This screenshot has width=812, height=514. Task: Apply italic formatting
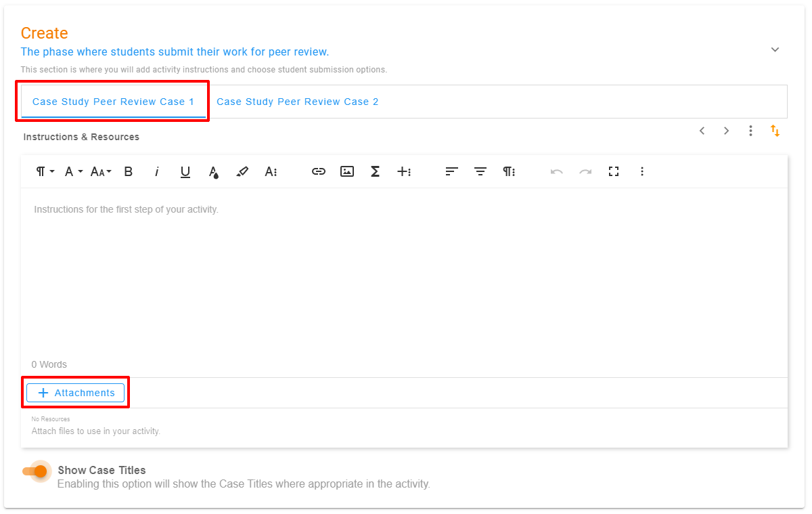coord(156,172)
